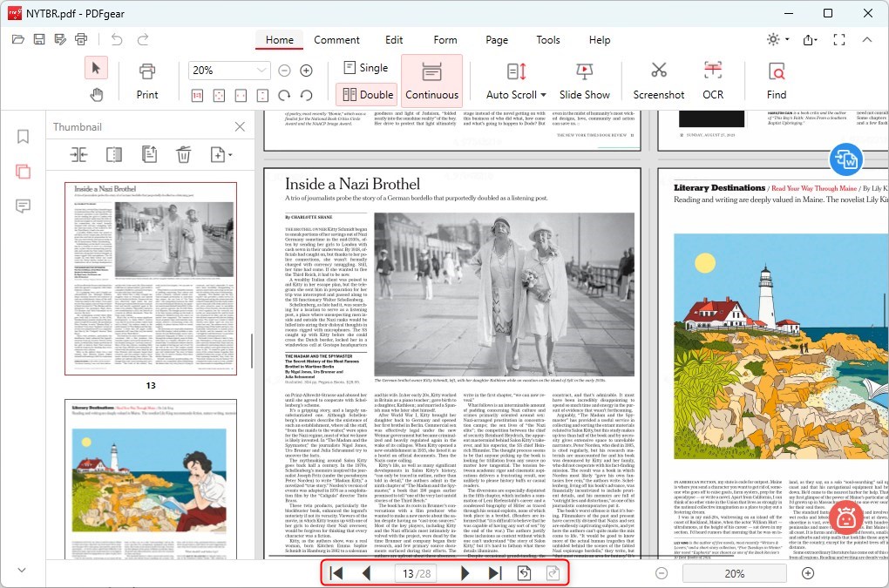Close the Thumbnail panel
Image resolution: width=889 pixels, height=588 pixels.
(241, 126)
